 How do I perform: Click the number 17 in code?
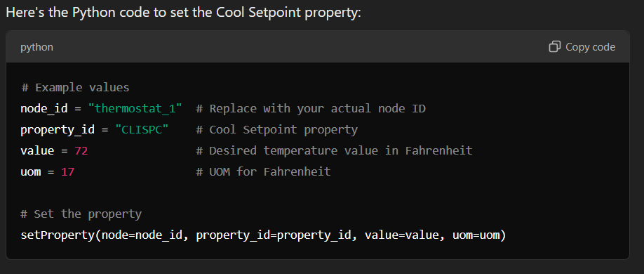pyautogui.click(x=68, y=171)
